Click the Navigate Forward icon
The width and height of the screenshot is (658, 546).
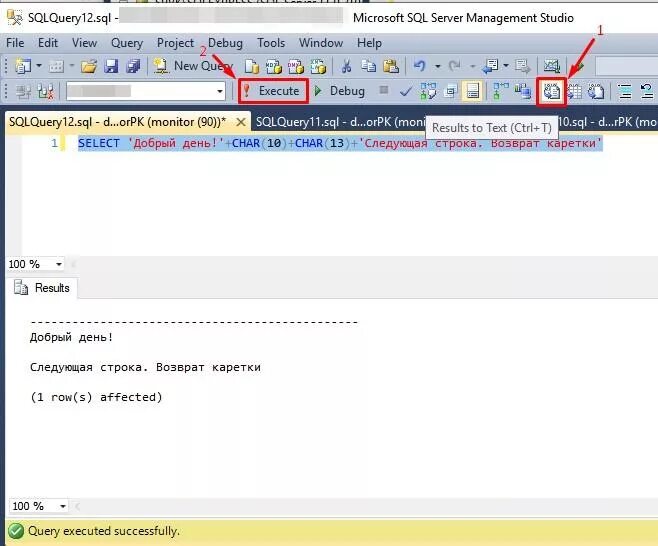pos(523,66)
